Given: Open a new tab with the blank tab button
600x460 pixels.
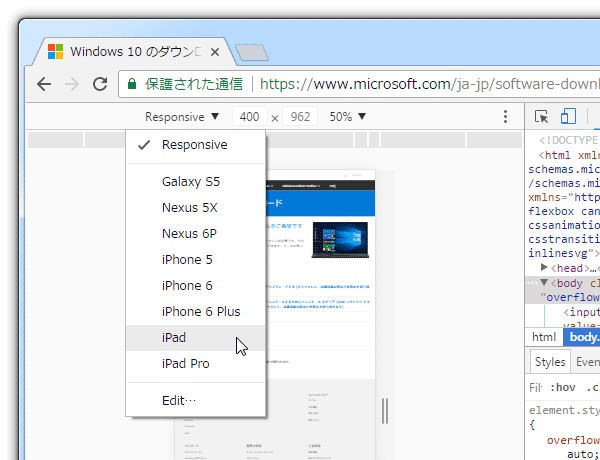Looking at the screenshot, I should tap(251, 53).
